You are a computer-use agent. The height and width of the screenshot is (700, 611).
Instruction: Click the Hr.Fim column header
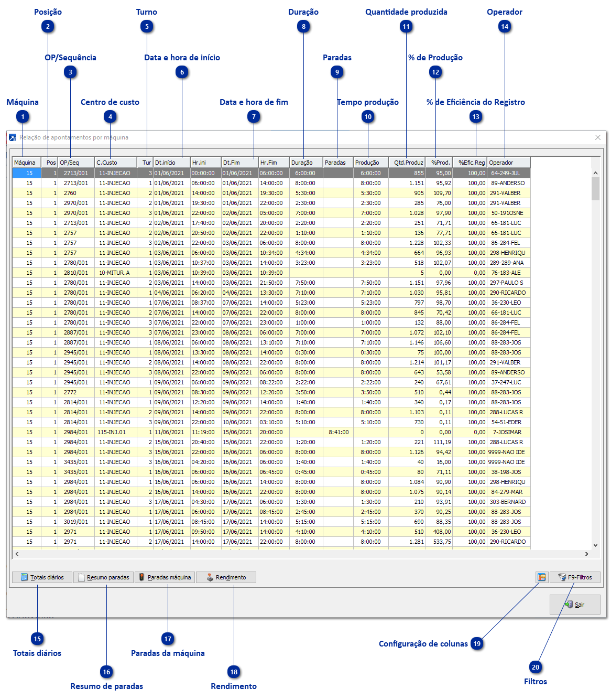[274, 163]
